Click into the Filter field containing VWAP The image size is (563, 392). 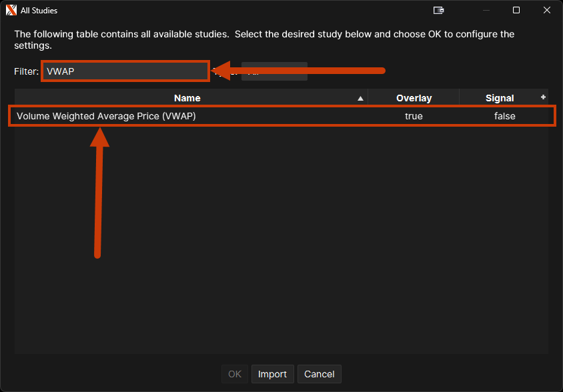pos(125,71)
